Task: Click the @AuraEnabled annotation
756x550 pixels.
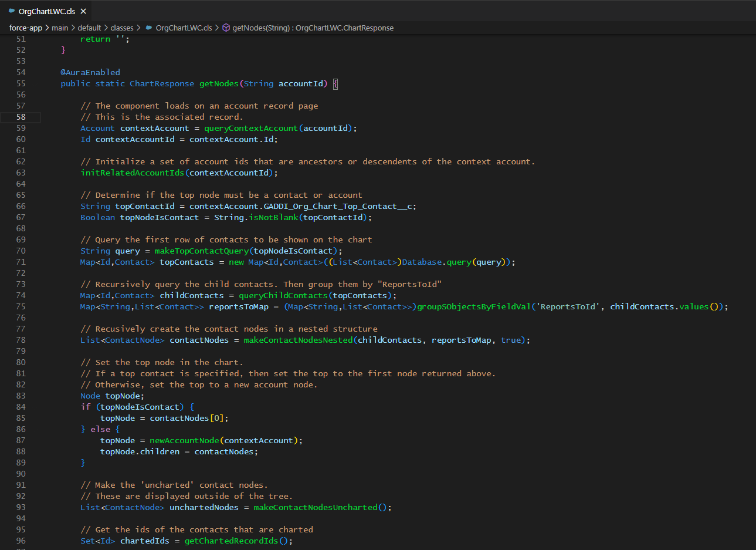Action: click(90, 72)
